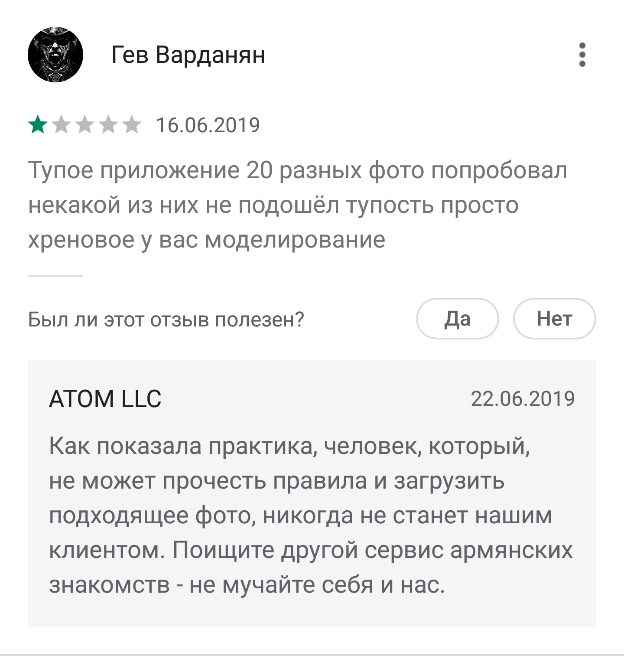624x672 pixels.
Task: Click the word 'моделирование' in the review
Action: 295,240
